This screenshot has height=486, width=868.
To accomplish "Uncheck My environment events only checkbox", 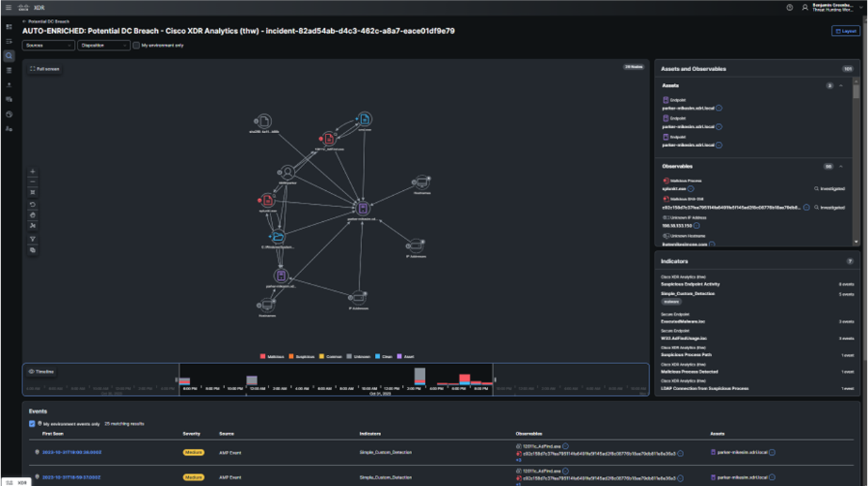I will click(32, 424).
